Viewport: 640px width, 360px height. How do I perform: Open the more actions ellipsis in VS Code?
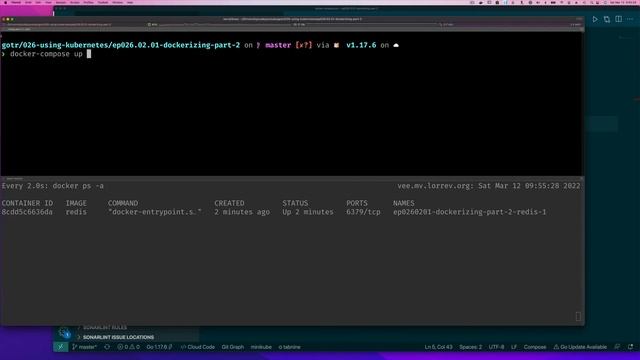click(630, 19)
